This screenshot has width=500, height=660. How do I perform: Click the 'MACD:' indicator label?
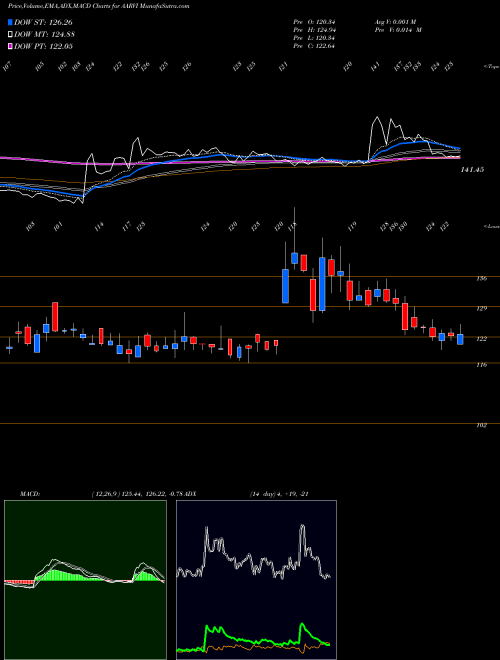click(30, 494)
